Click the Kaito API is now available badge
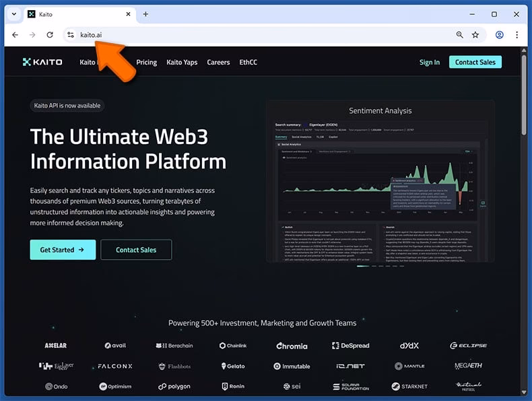532x401 pixels. 67,106
